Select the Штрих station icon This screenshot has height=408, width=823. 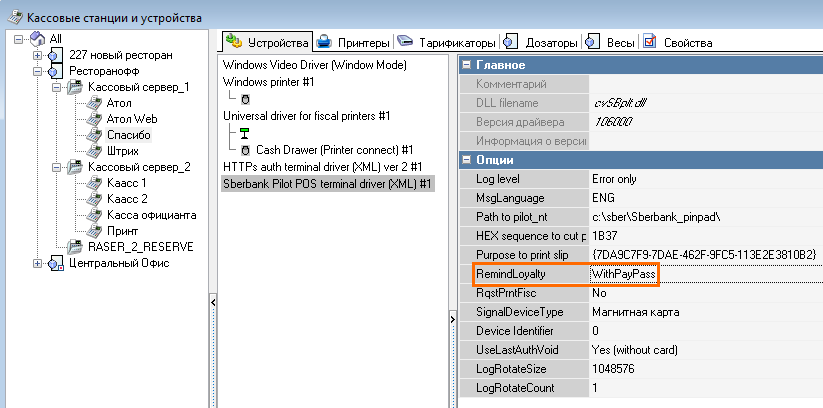pyautogui.click(x=94, y=151)
